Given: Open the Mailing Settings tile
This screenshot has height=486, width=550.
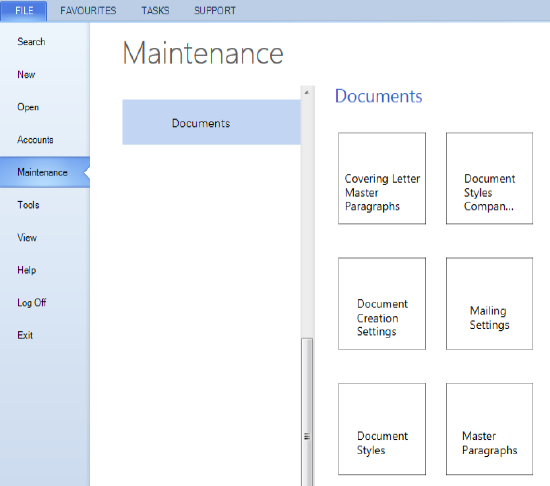Looking at the screenshot, I should point(489,304).
